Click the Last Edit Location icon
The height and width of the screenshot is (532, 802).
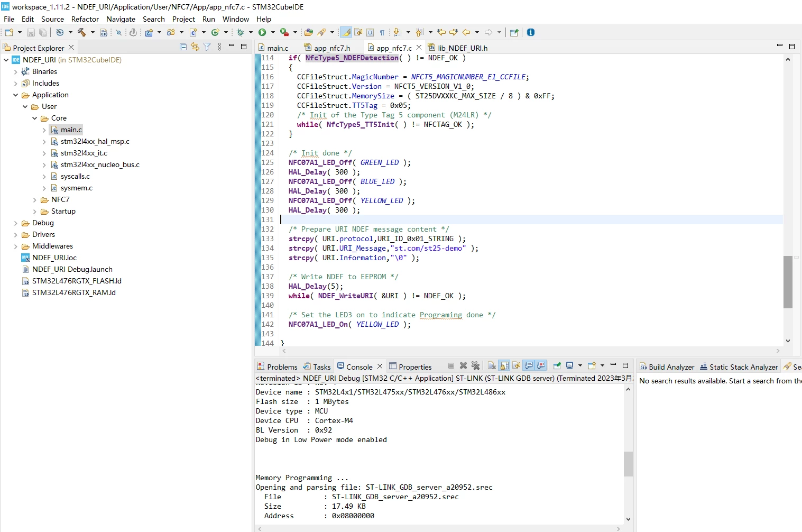point(441,32)
